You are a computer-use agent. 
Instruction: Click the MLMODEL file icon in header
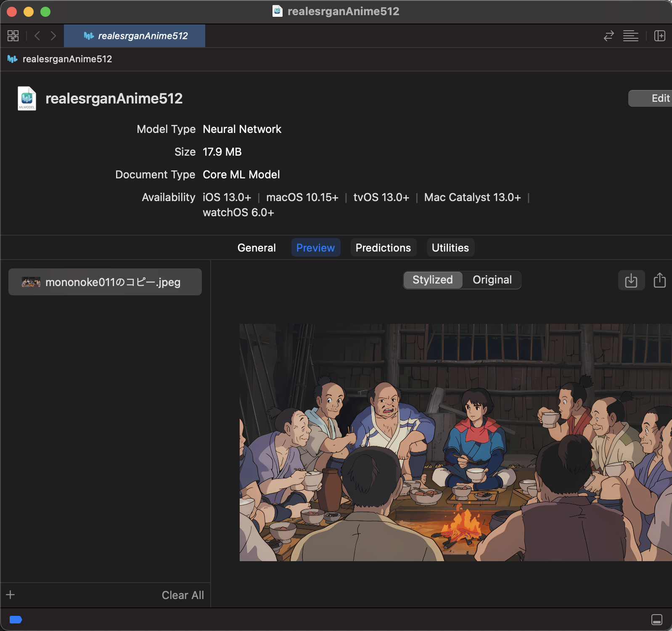coord(27,98)
